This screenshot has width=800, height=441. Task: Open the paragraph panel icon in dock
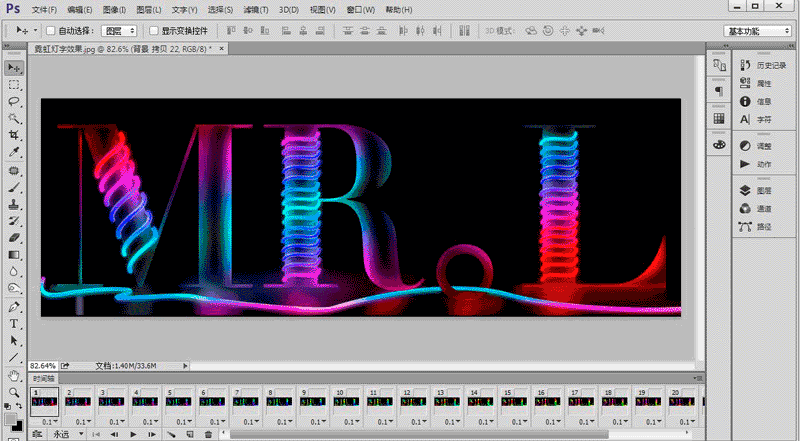719,91
